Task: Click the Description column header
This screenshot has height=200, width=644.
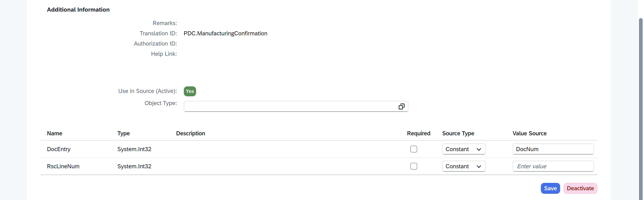Action: pos(191,133)
